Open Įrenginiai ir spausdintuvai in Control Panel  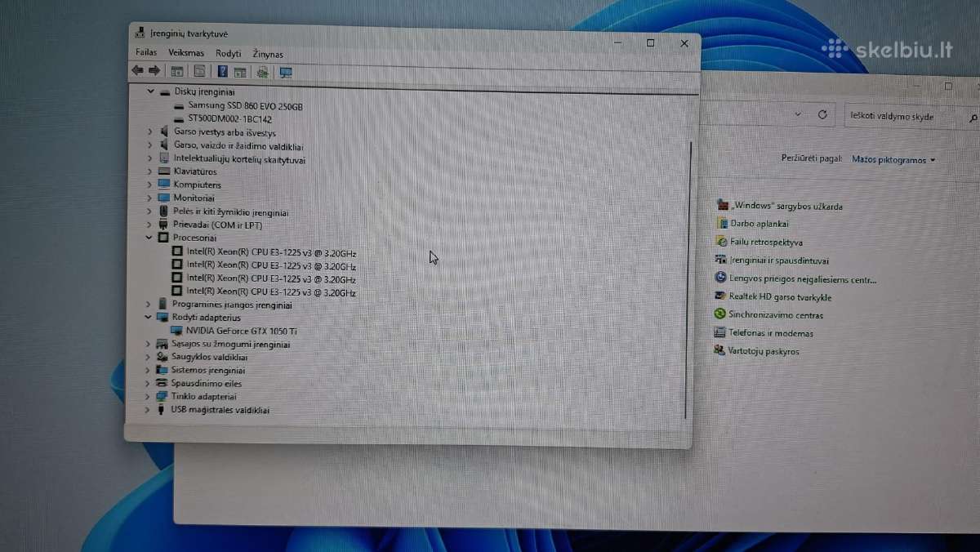tap(779, 261)
